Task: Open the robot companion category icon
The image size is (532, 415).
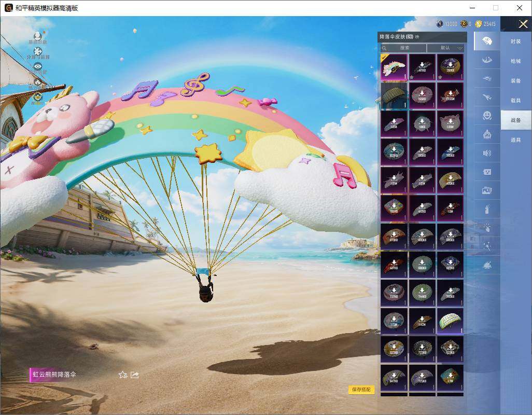Action: [487, 134]
